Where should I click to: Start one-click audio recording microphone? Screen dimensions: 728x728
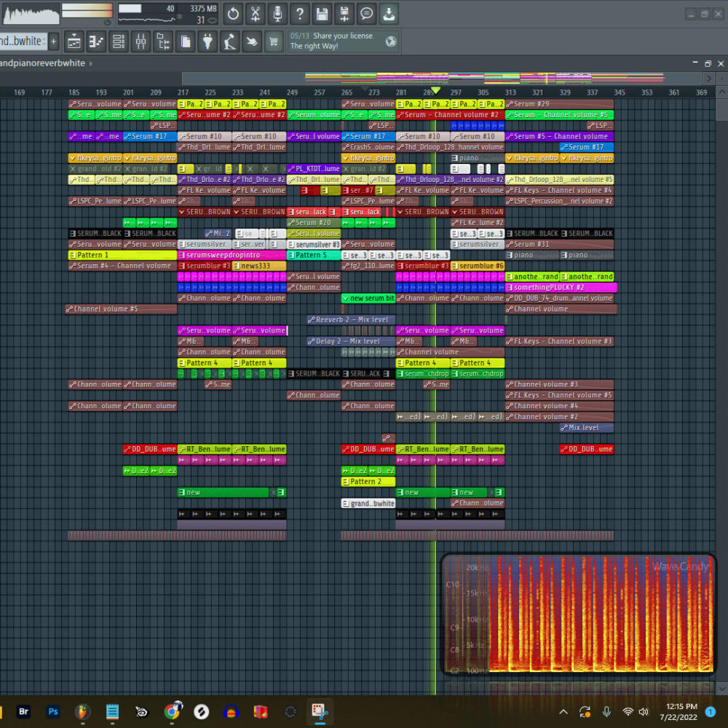[277, 14]
